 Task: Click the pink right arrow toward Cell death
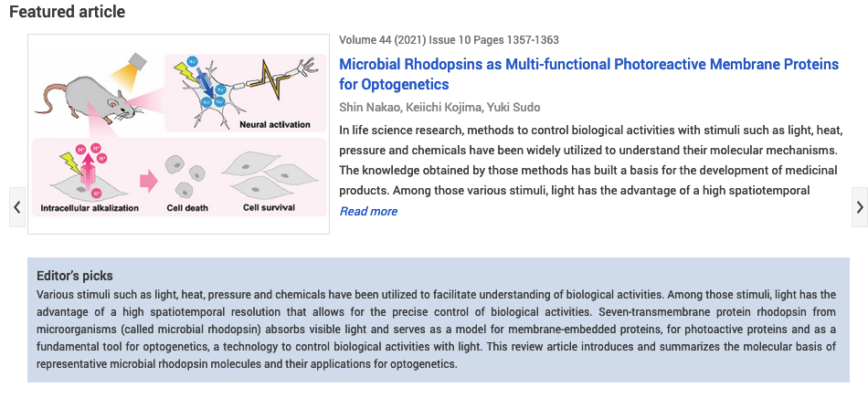tap(148, 182)
